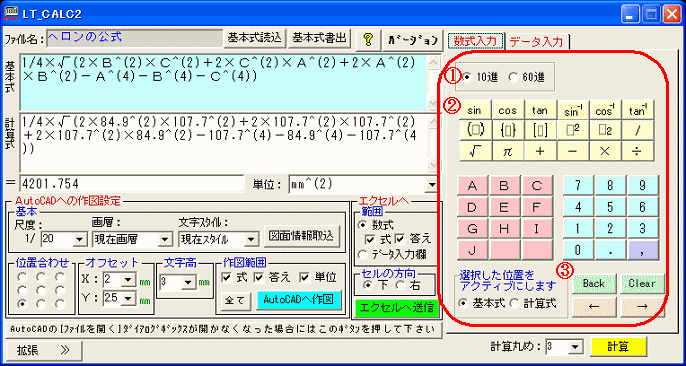Click the result field showing 4201.754
This screenshot has height=366, width=686.
(x=132, y=184)
